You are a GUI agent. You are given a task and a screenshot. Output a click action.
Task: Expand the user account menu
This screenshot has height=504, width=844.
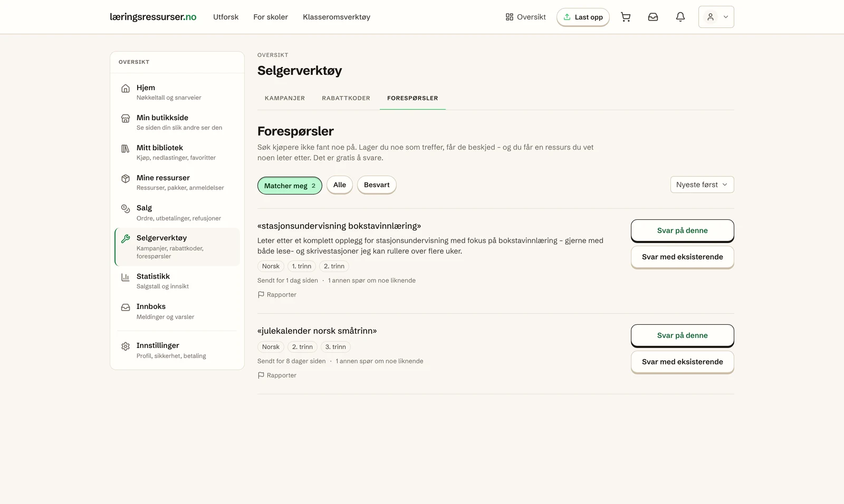point(716,17)
